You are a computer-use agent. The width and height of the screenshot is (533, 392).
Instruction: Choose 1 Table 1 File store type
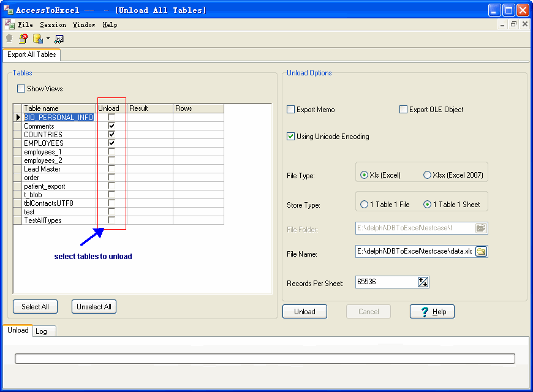[364, 205]
